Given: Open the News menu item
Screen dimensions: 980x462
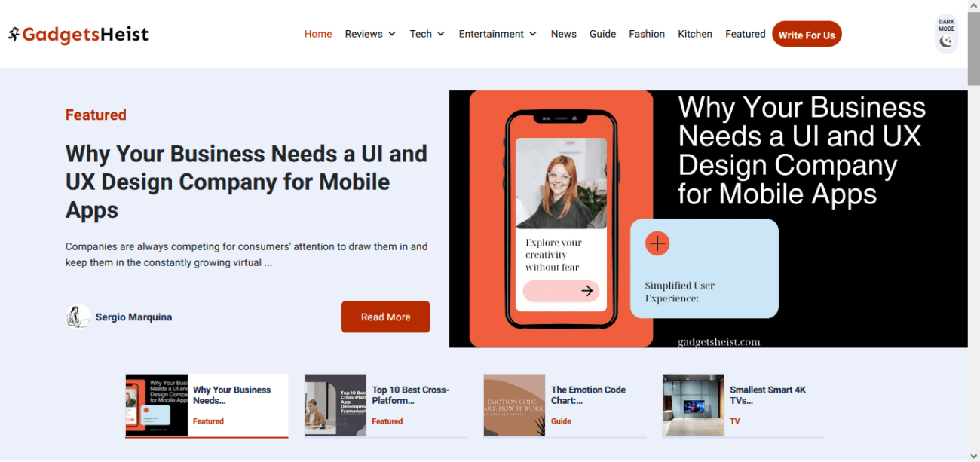Looking at the screenshot, I should coord(563,34).
